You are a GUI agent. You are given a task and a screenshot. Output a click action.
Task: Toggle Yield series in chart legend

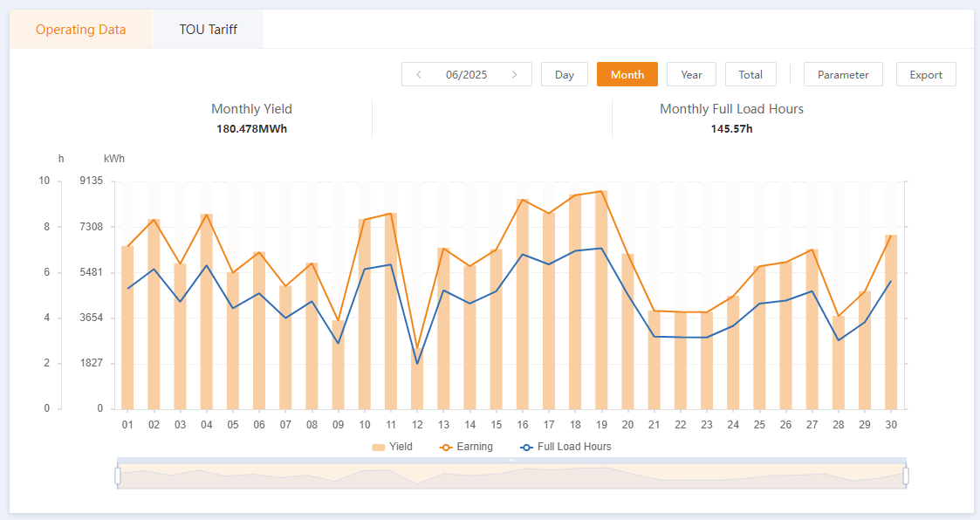click(392, 447)
